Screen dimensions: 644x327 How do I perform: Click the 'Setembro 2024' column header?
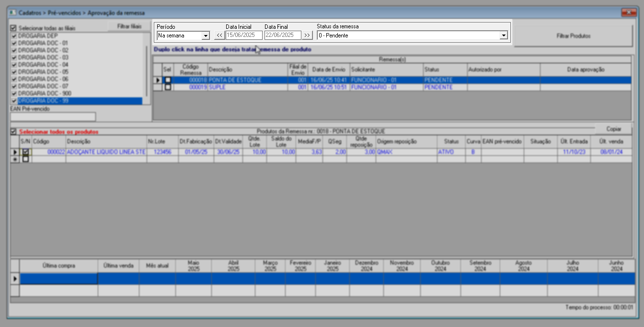pos(480,266)
